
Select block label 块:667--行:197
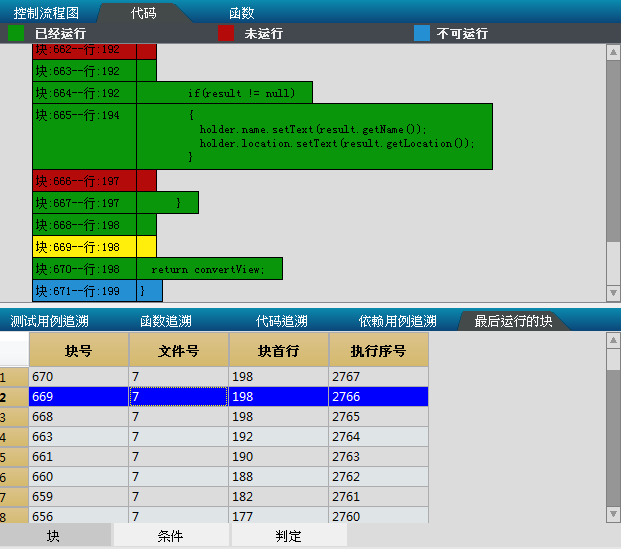(x=84, y=203)
